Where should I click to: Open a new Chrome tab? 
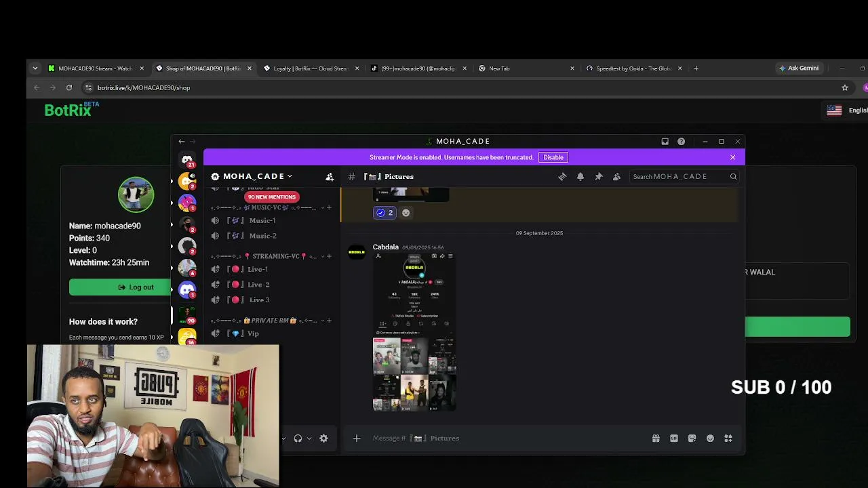point(696,68)
